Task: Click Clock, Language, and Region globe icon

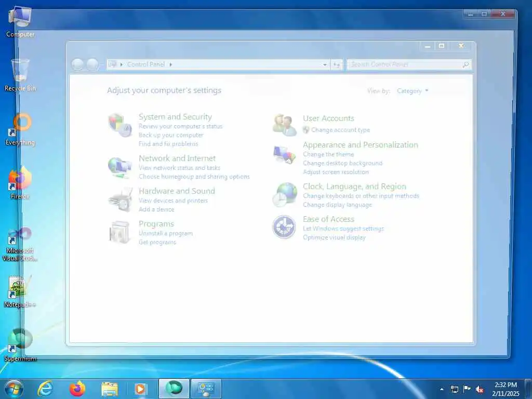Action: pyautogui.click(x=285, y=195)
